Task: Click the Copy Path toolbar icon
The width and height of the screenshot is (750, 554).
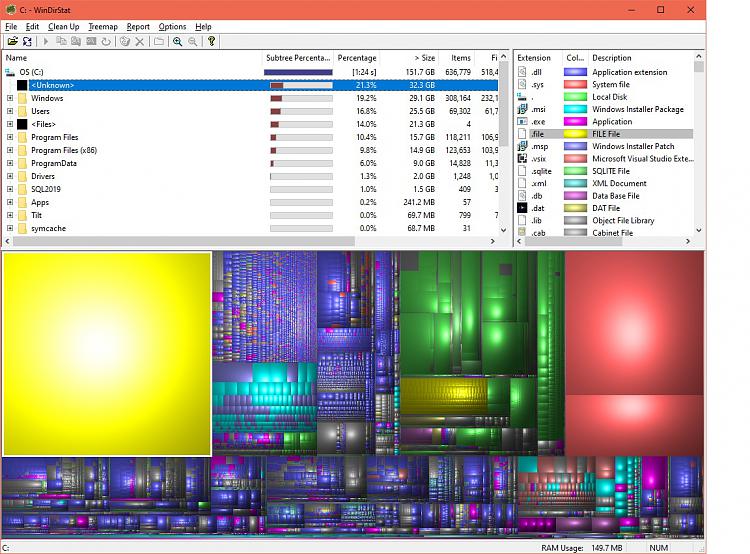Action: (60, 42)
